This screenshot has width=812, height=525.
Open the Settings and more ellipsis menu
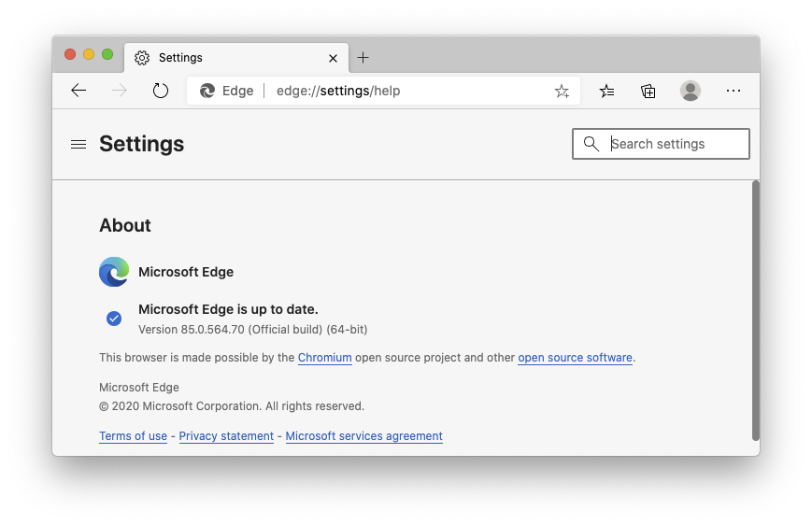tap(734, 91)
